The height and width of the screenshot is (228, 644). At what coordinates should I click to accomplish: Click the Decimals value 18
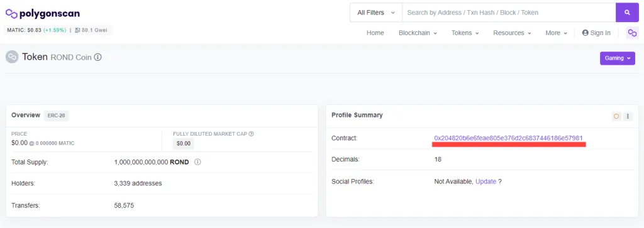(438, 159)
